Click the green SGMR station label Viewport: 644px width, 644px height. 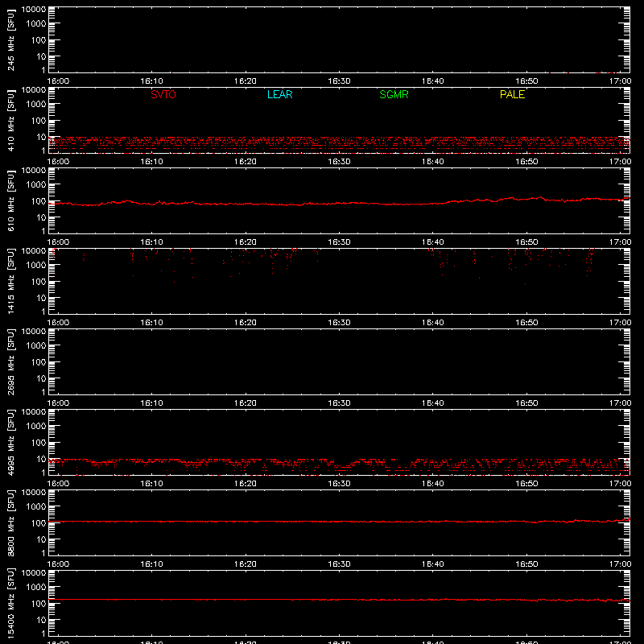point(394,94)
